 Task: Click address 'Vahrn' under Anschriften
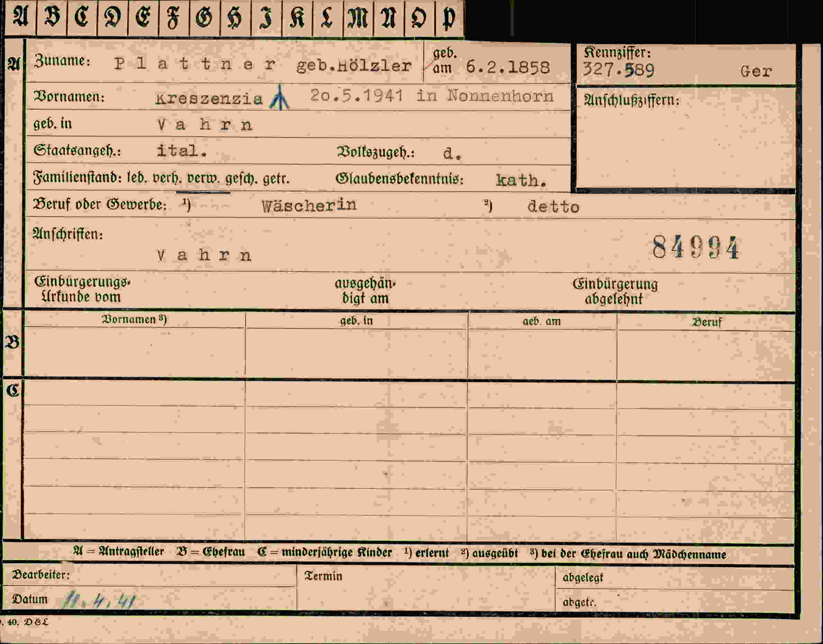[205, 256]
